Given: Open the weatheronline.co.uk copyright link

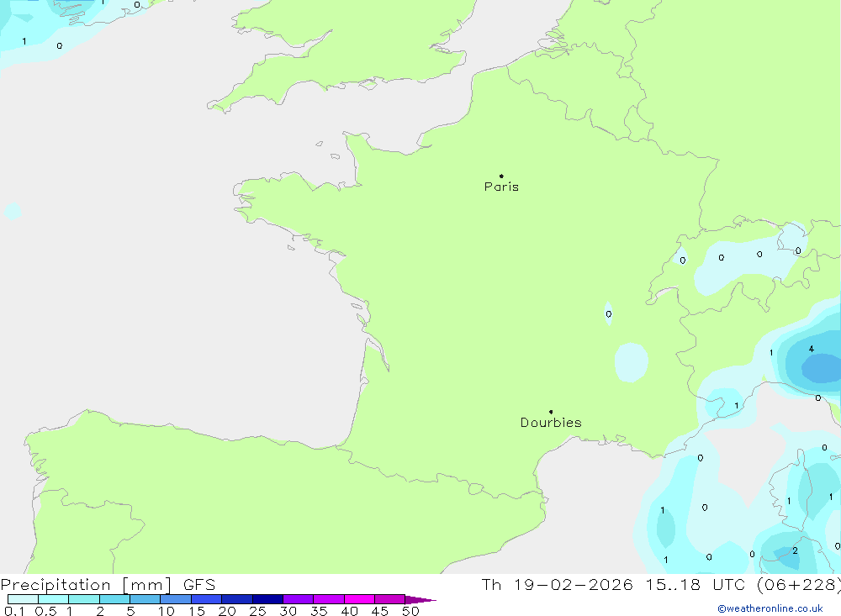Looking at the screenshot, I should [x=770, y=608].
